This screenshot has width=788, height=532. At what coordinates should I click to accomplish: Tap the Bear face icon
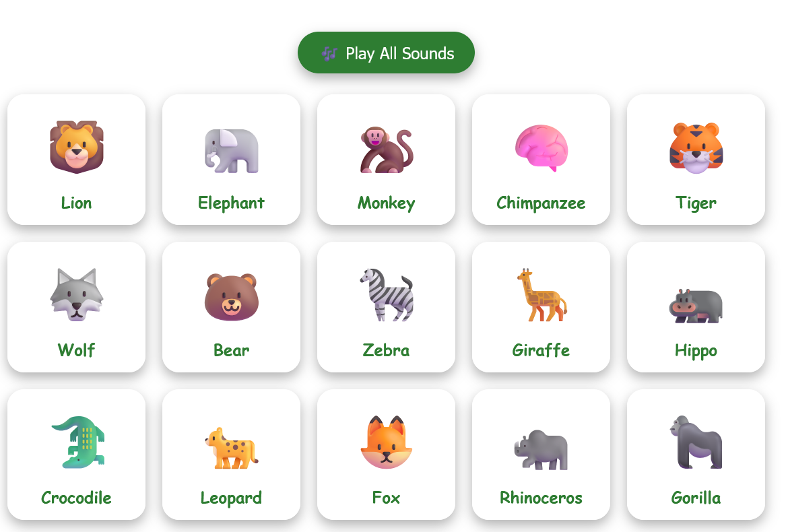tap(231, 296)
